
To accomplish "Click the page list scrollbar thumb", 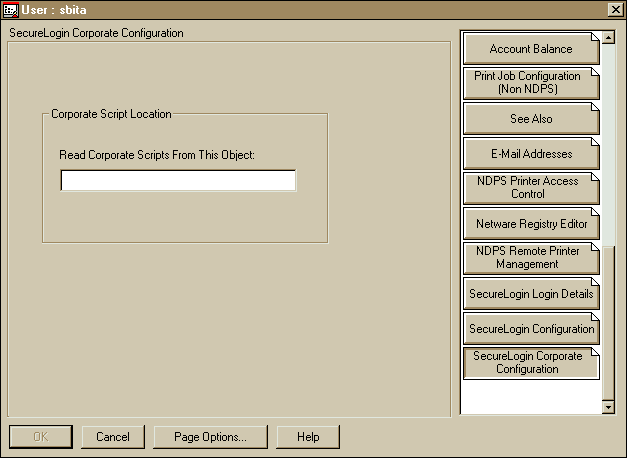I will pyautogui.click(x=608, y=323).
